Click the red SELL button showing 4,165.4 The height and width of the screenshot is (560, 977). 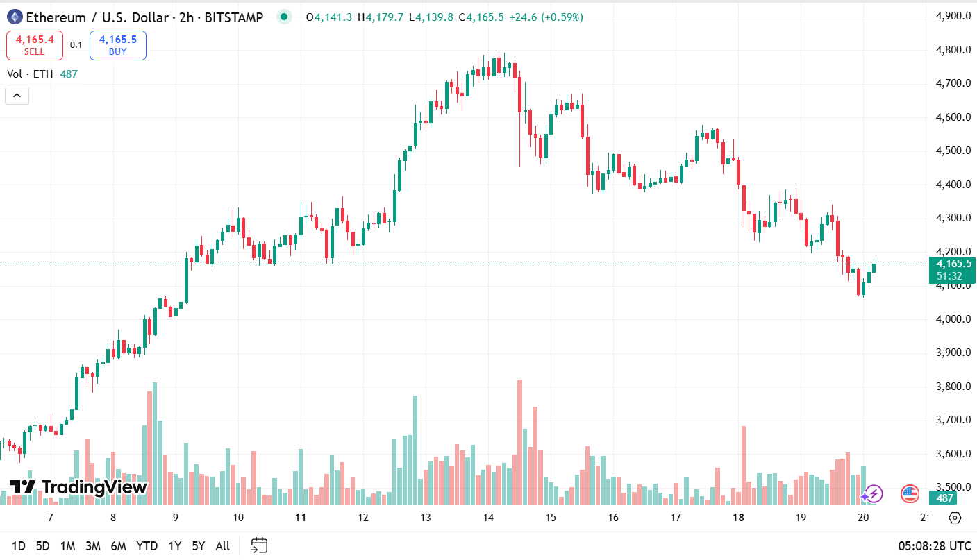point(34,44)
